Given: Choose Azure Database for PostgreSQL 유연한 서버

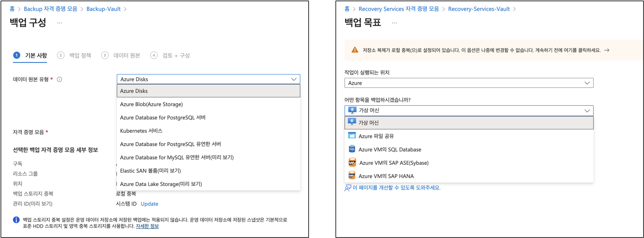Looking at the screenshot, I should pyautogui.click(x=209, y=144).
